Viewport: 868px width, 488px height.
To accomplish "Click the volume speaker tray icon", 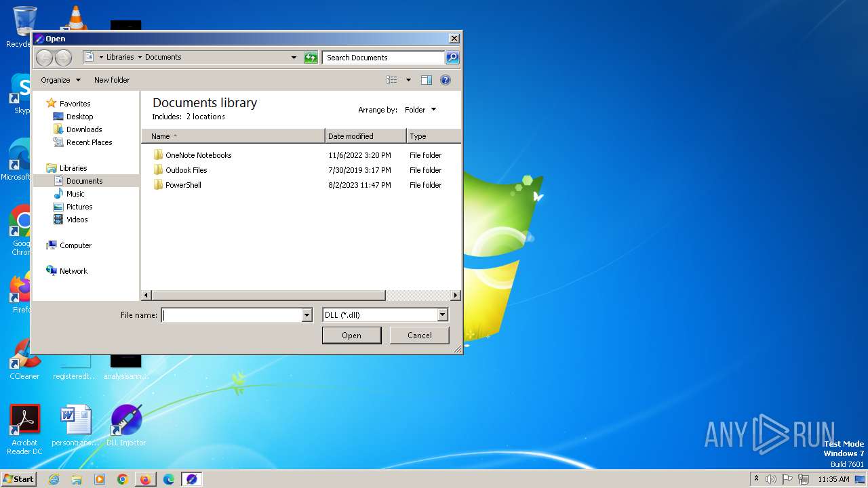I will click(x=770, y=479).
